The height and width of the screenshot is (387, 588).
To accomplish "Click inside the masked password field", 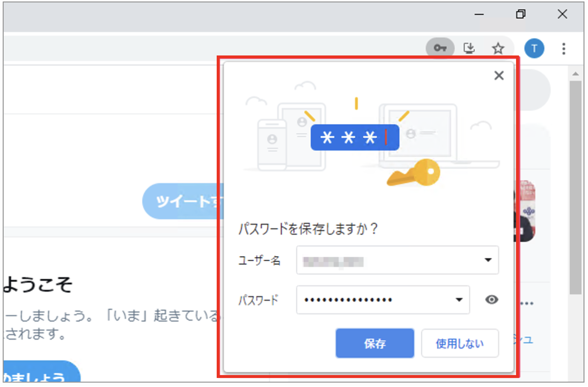I will click(x=370, y=300).
